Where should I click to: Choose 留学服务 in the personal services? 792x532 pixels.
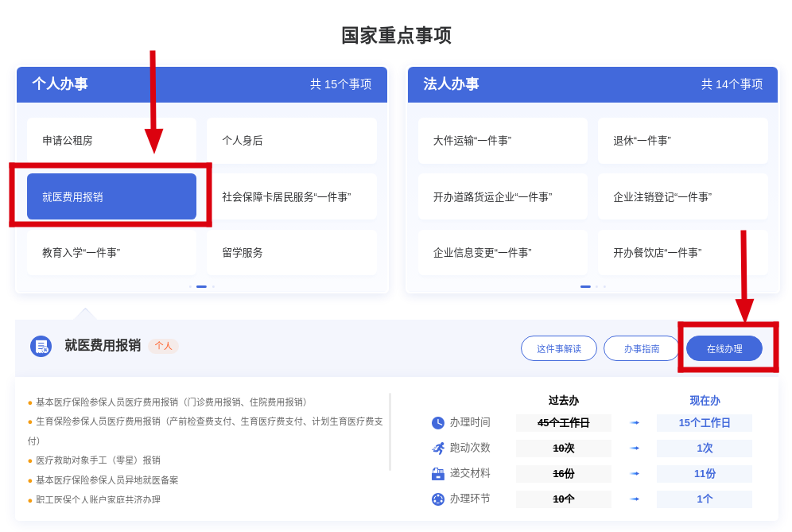click(291, 253)
